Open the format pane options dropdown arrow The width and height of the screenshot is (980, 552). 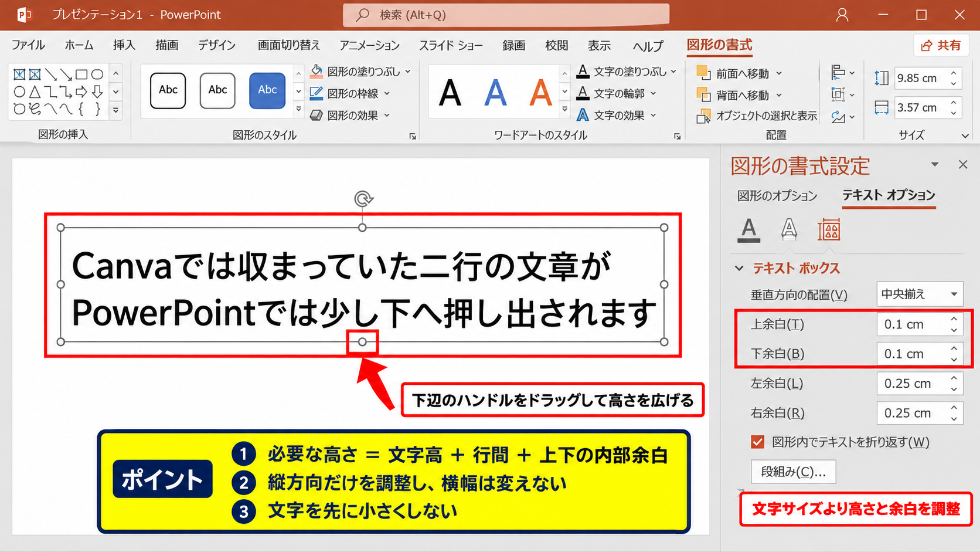pos(935,165)
